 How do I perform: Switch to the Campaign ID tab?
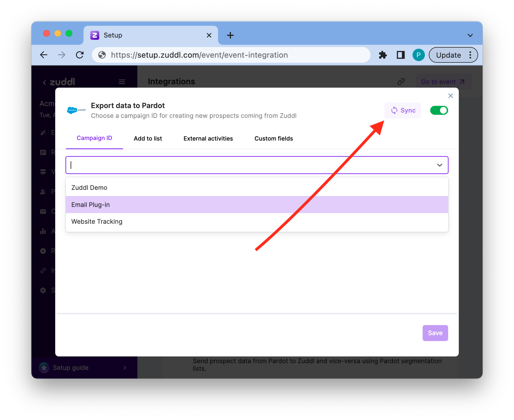coord(94,138)
